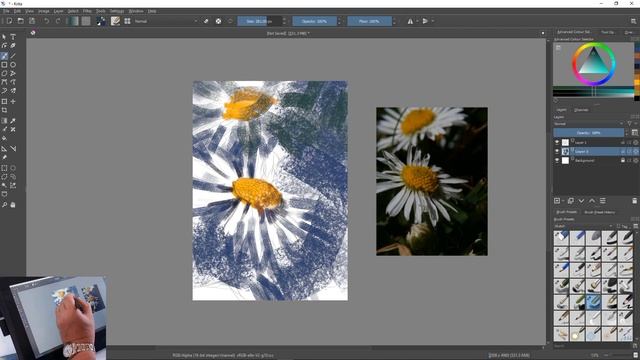The width and height of the screenshot is (640, 360).
Task: Open the Filter menu
Action: click(x=87, y=11)
